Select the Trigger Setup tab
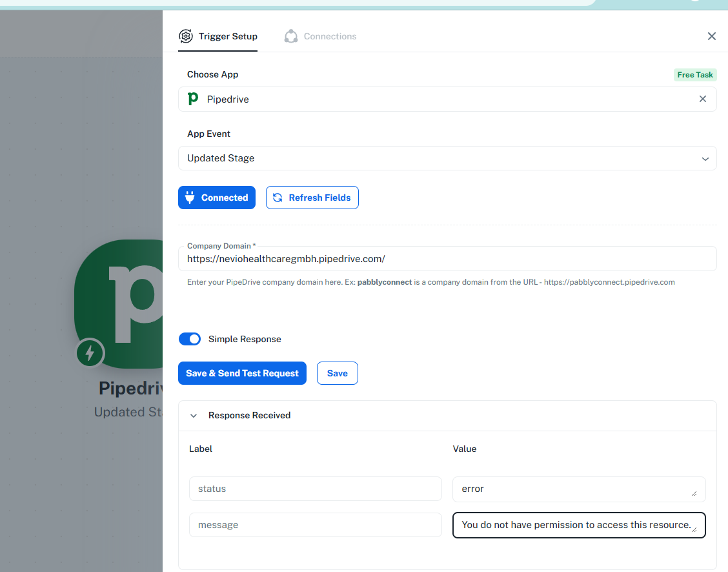This screenshot has height=572, width=728. point(227,36)
